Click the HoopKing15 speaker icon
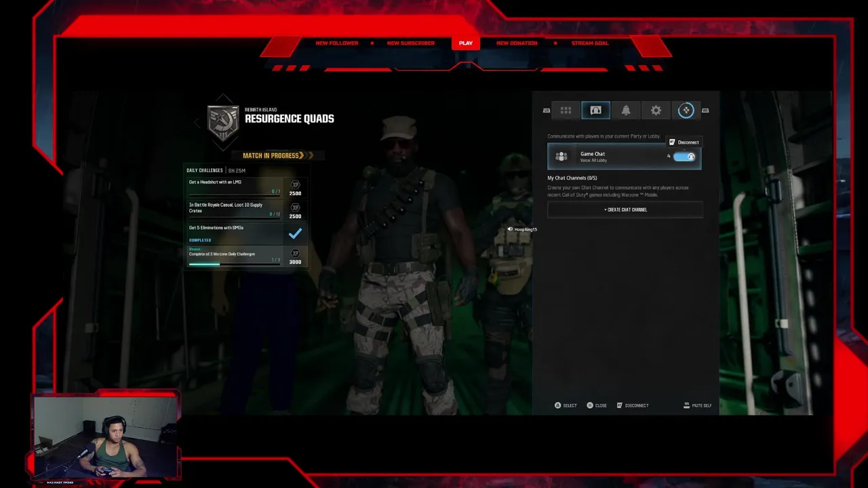This screenshot has height=488, width=868. (x=510, y=229)
